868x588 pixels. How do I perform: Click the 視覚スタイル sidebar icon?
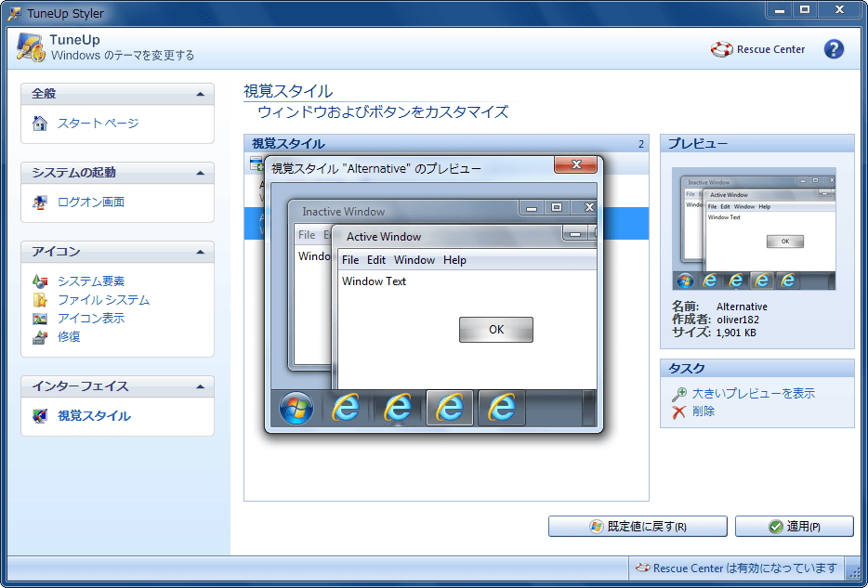coord(40,416)
